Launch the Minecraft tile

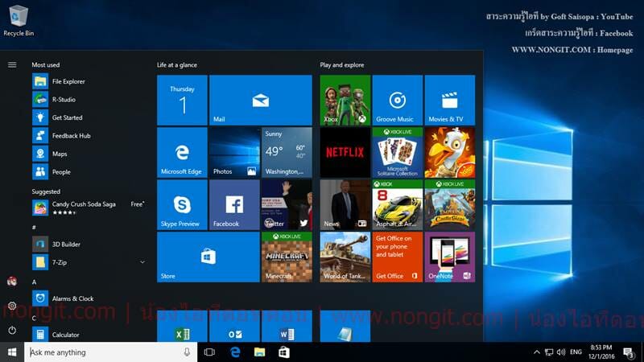click(x=287, y=257)
